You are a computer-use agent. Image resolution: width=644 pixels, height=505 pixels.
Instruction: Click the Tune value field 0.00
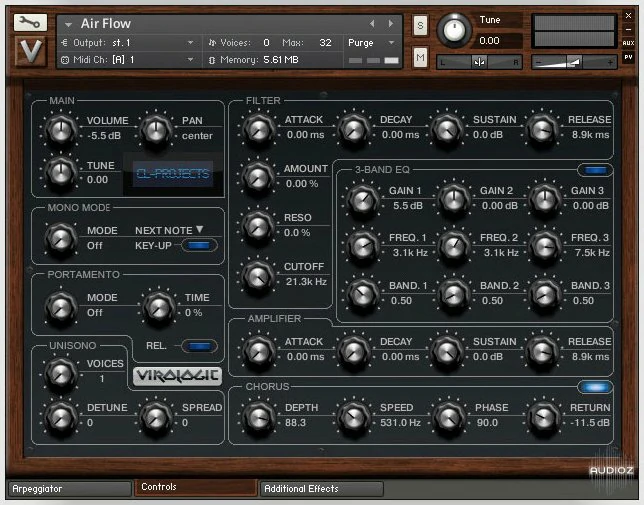pyautogui.click(x=499, y=41)
